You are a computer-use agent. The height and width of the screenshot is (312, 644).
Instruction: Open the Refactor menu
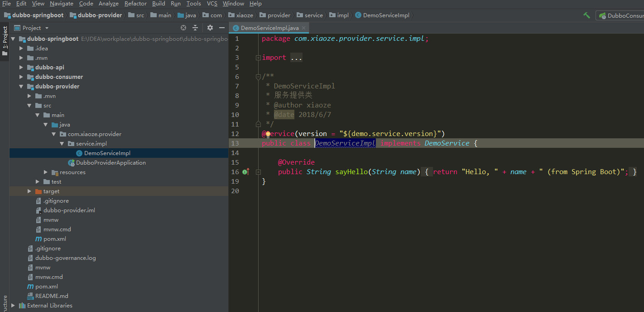(x=135, y=4)
